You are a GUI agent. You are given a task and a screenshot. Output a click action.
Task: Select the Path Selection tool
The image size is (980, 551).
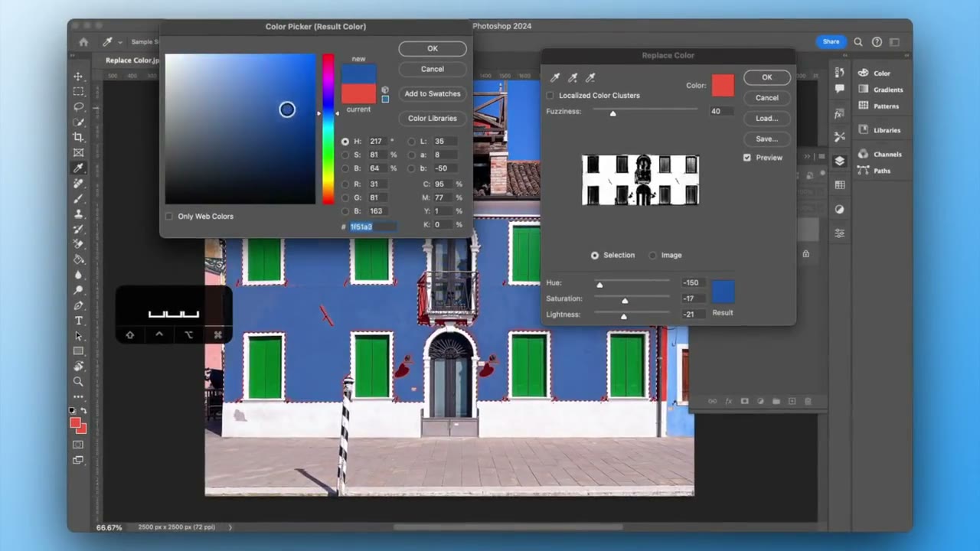click(x=78, y=336)
